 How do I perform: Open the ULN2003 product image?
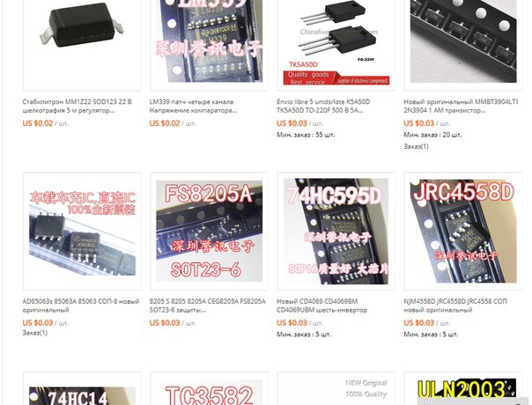[x=463, y=389]
